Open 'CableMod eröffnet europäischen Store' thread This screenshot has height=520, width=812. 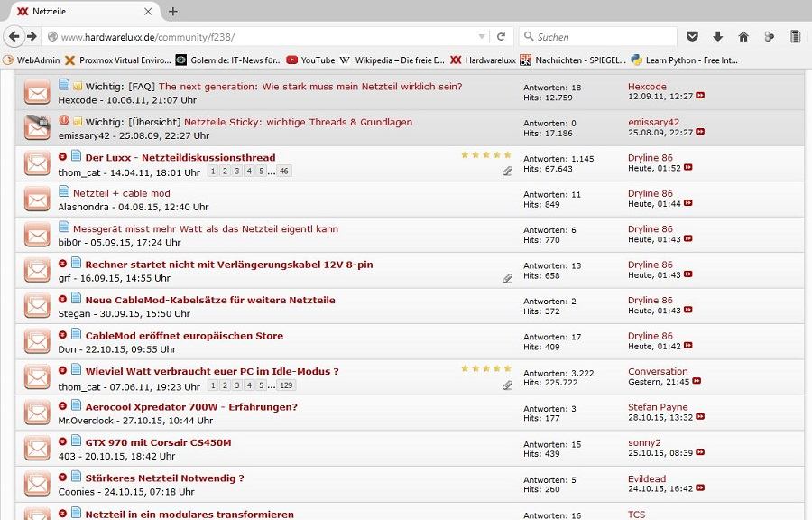184,336
